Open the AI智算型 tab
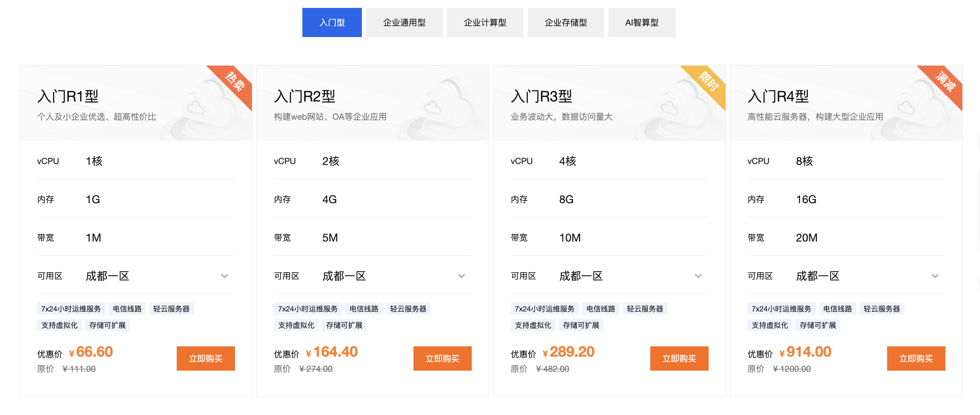980x415 pixels. (641, 22)
